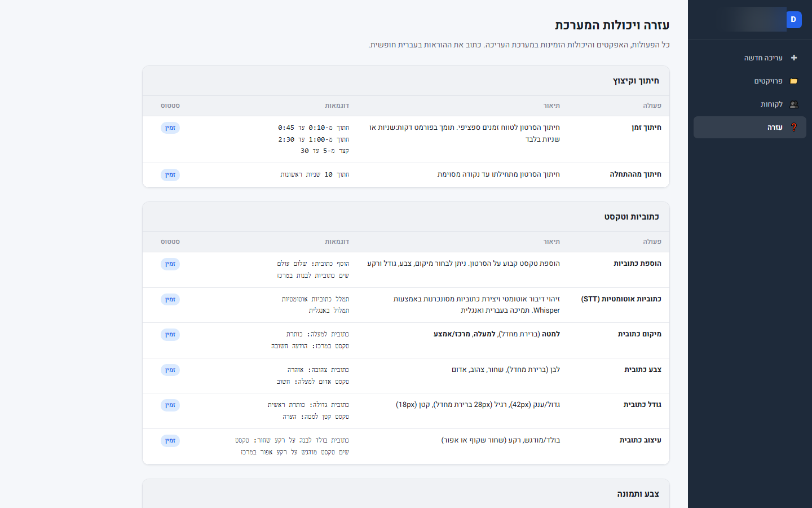The height and width of the screenshot is (508, 812).
Task: Click the דוגמאות column header in כתוביות וטקסט table
Action: (x=337, y=242)
